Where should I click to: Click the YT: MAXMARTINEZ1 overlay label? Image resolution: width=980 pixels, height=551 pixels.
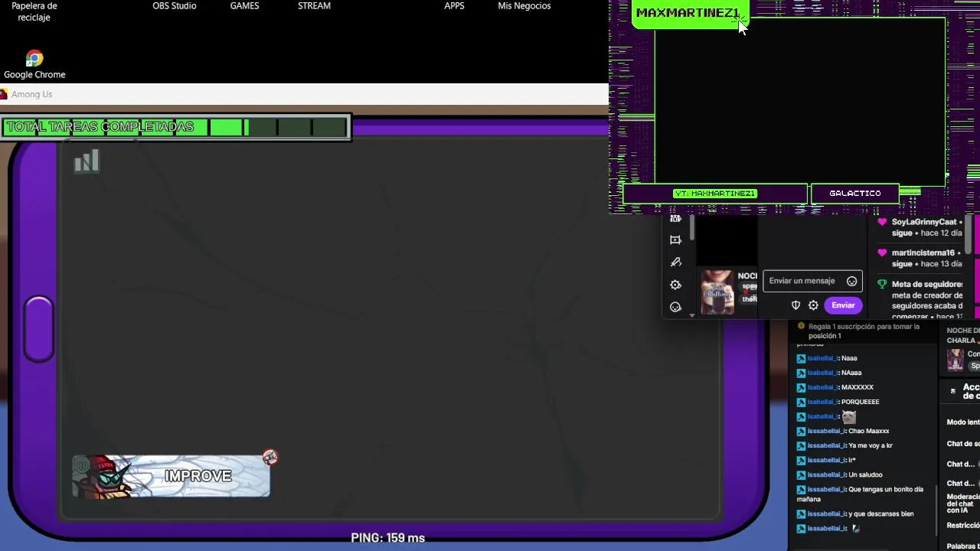[715, 194]
